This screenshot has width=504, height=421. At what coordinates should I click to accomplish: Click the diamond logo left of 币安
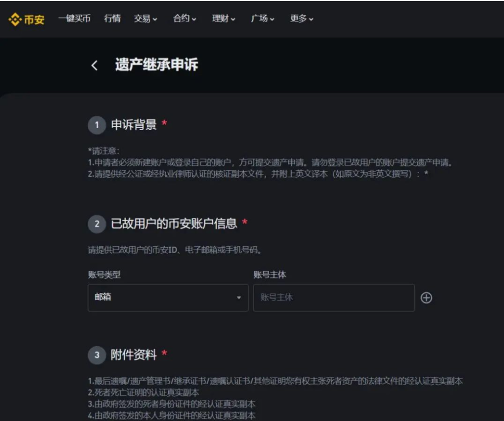pyautogui.click(x=14, y=19)
